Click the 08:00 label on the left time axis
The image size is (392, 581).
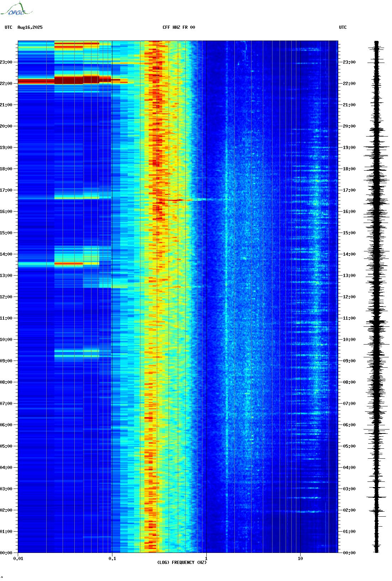6,382
